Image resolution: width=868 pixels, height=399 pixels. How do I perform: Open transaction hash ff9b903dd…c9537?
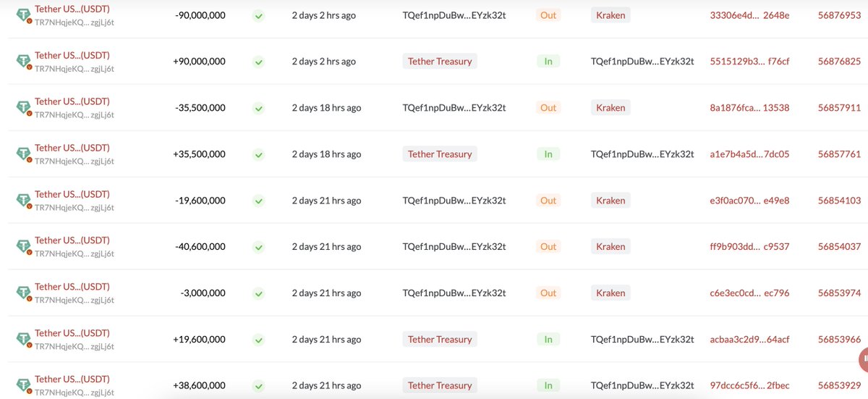pos(749,247)
